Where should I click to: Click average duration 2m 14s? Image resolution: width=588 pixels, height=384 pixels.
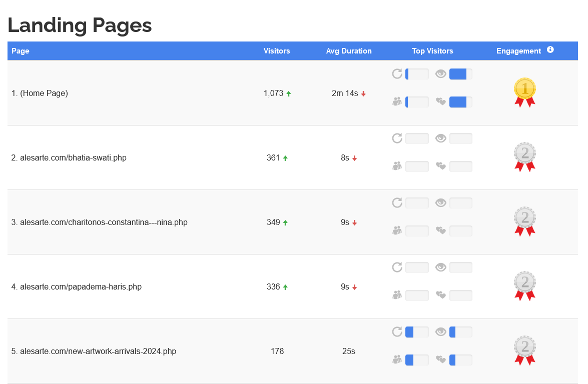tap(345, 93)
